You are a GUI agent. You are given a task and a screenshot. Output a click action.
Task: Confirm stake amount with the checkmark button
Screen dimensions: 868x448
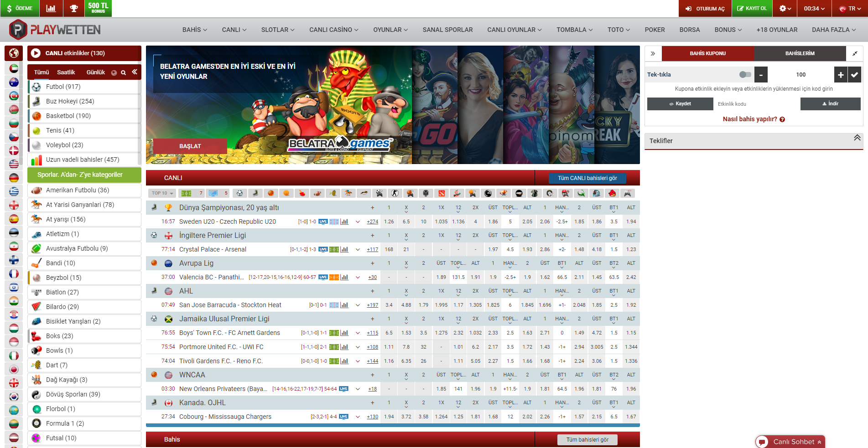854,75
